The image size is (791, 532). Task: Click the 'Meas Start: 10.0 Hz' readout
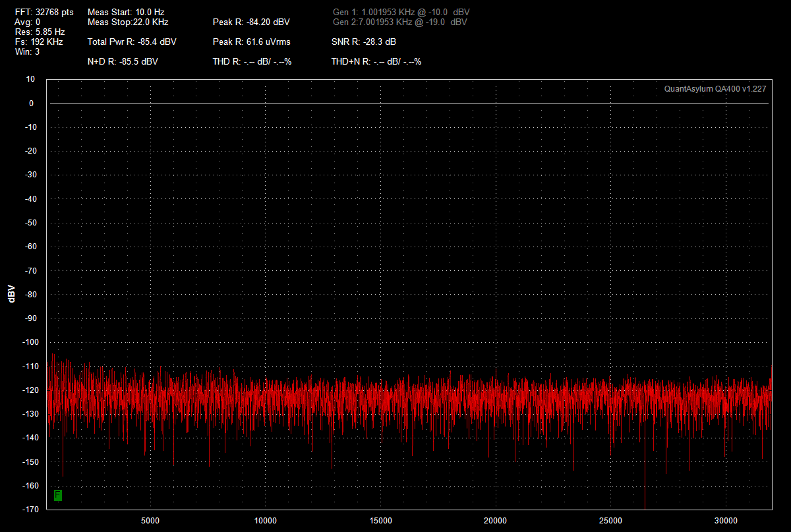126,13
